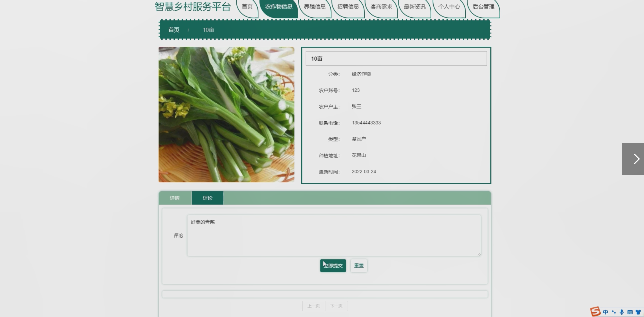Toggle Chinese/English mode in IME bar
Image resolution: width=644 pixels, height=317 pixels.
click(x=606, y=312)
